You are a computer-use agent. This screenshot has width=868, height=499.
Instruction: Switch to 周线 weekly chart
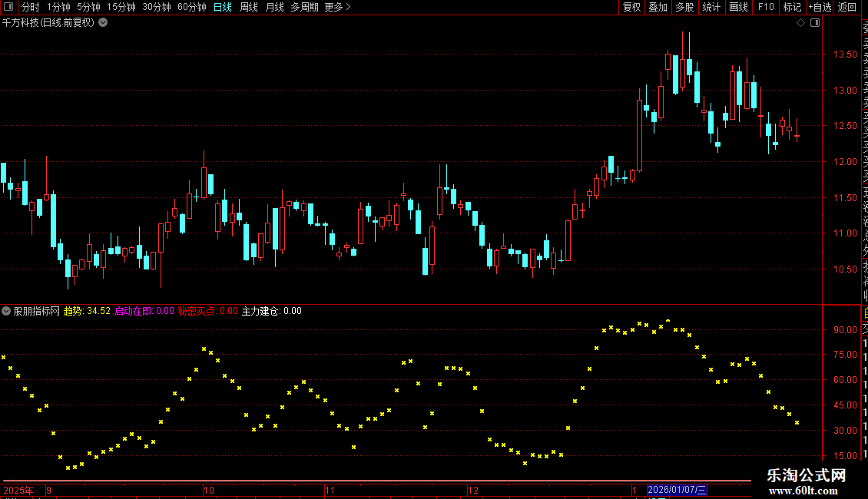(x=249, y=7)
